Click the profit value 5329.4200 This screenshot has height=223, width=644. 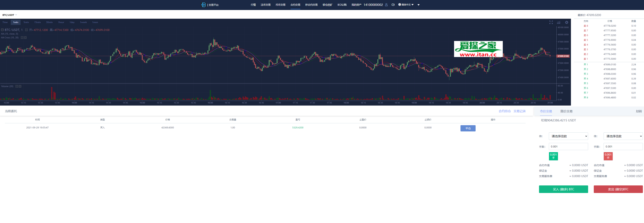298,127
